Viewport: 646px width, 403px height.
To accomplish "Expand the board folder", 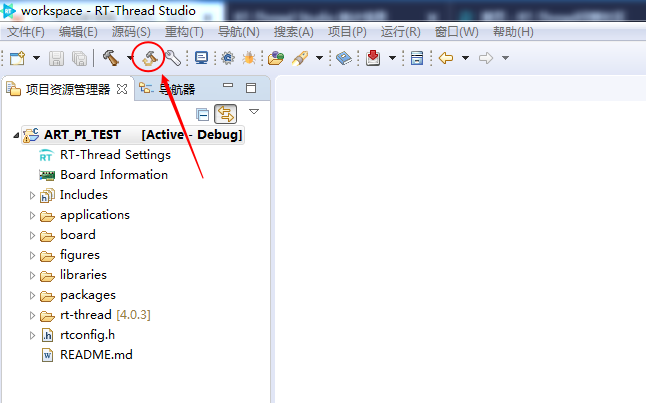I will pyautogui.click(x=32, y=235).
